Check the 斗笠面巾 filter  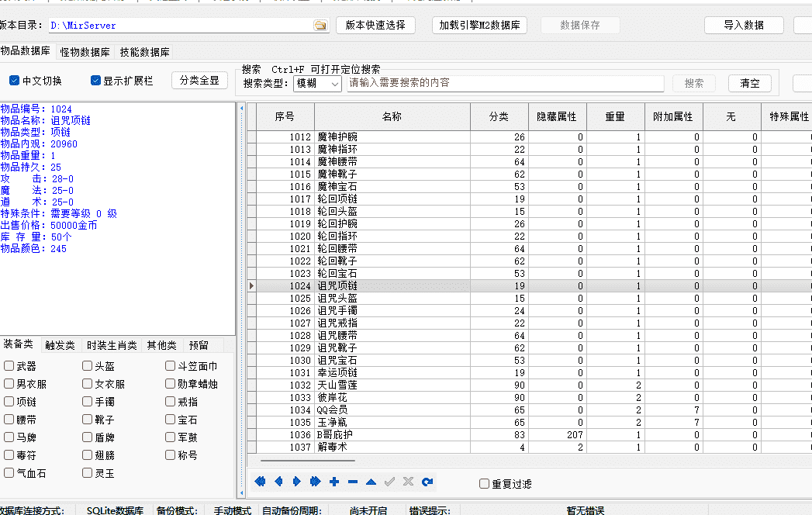(170, 366)
